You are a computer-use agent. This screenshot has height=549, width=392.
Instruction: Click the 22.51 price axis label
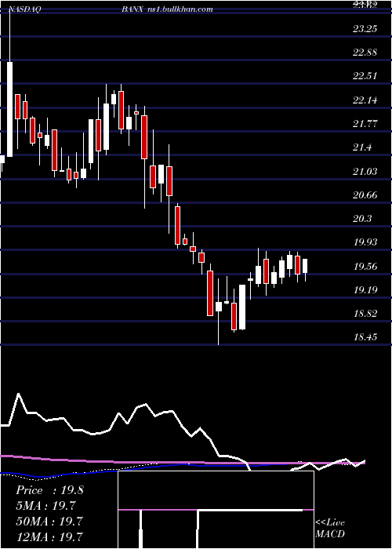[365, 76]
